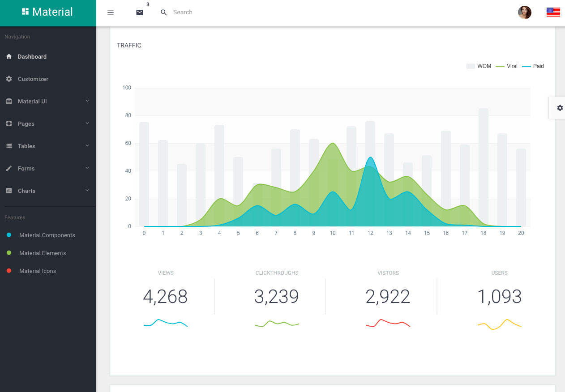Open the settings gear side tab
The width and height of the screenshot is (565, 392).
tap(560, 108)
